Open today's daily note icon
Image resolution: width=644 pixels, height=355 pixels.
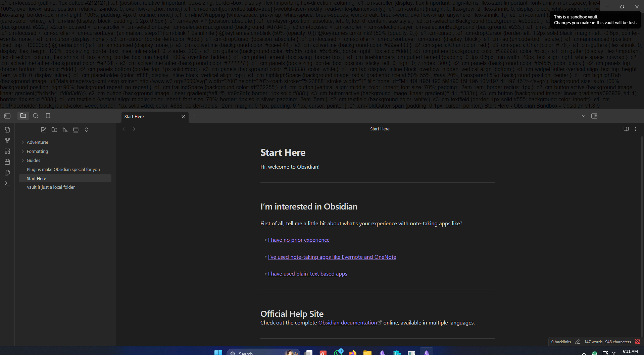7,162
